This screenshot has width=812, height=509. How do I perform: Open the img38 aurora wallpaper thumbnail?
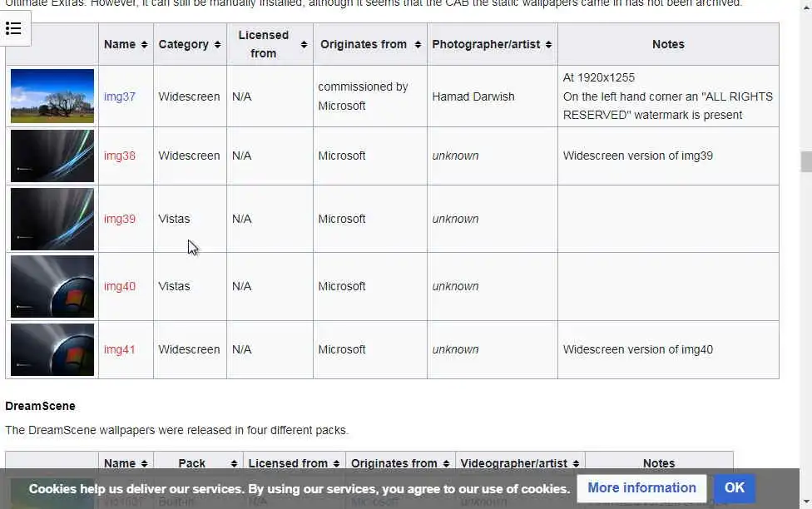[x=52, y=156]
